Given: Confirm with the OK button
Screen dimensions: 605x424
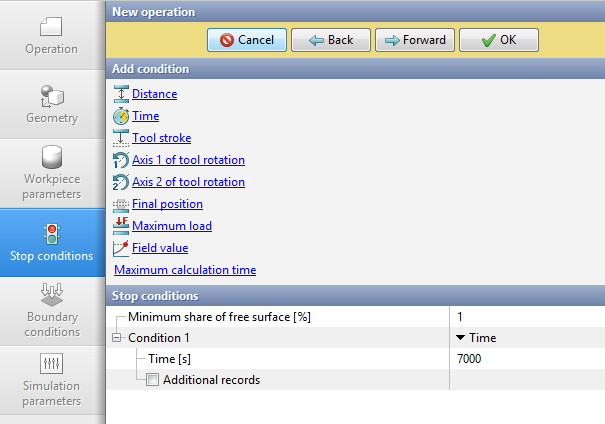Looking at the screenshot, I should click(498, 40).
